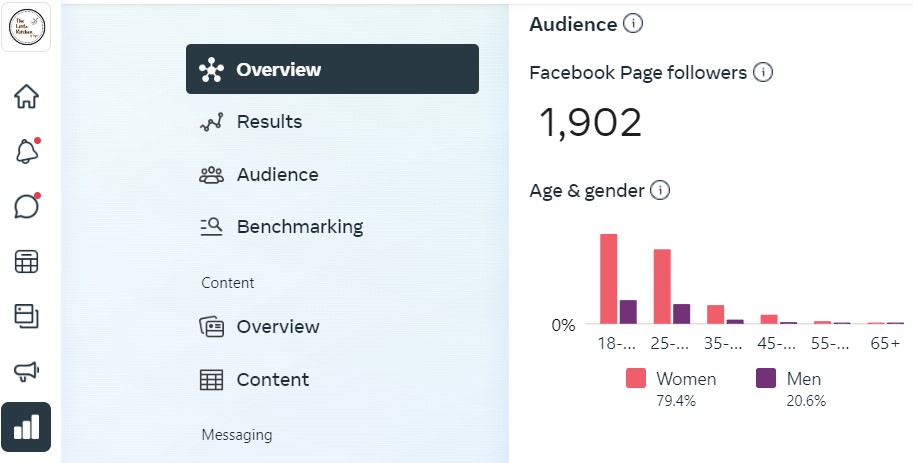Open the Home icon in sidebar
This screenshot has height=463, width=913.
(x=27, y=97)
